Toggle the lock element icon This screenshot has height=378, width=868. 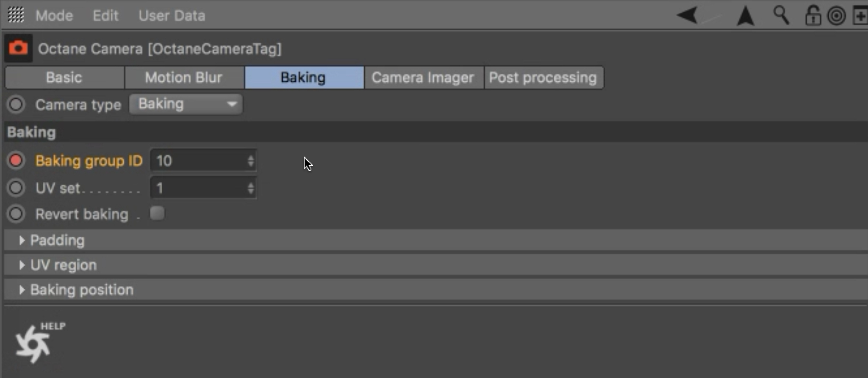(813, 16)
